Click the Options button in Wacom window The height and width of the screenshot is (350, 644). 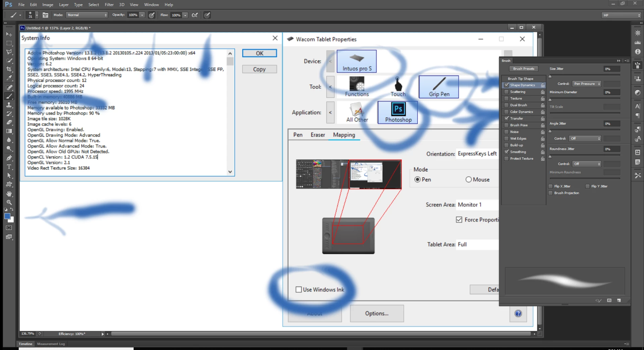click(x=377, y=313)
